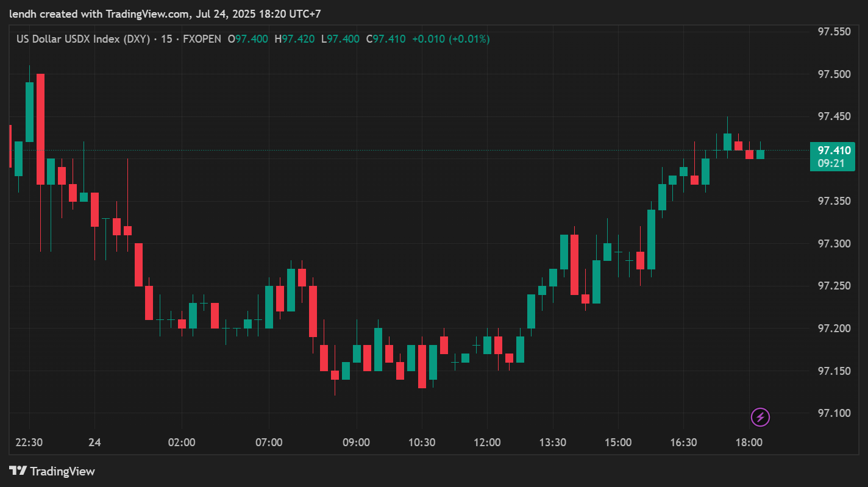Click the 97.500 price axis label

pos(834,74)
